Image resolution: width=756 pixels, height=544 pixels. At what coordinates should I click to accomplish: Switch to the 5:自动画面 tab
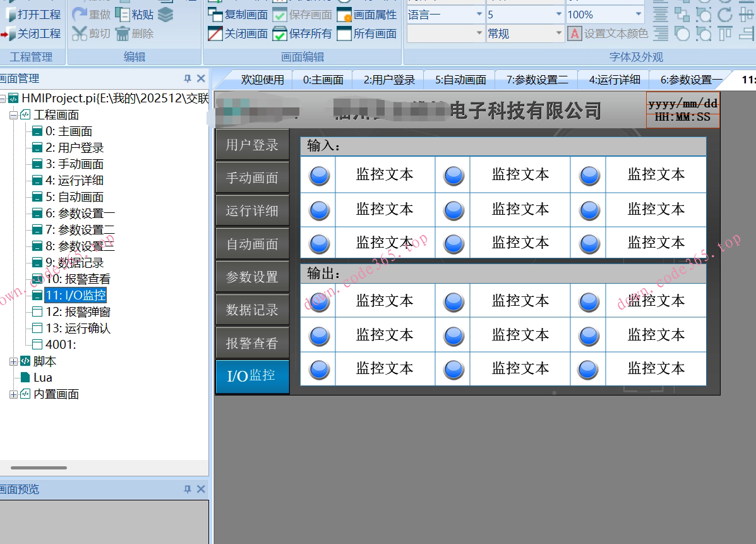(x=460, y=80)
